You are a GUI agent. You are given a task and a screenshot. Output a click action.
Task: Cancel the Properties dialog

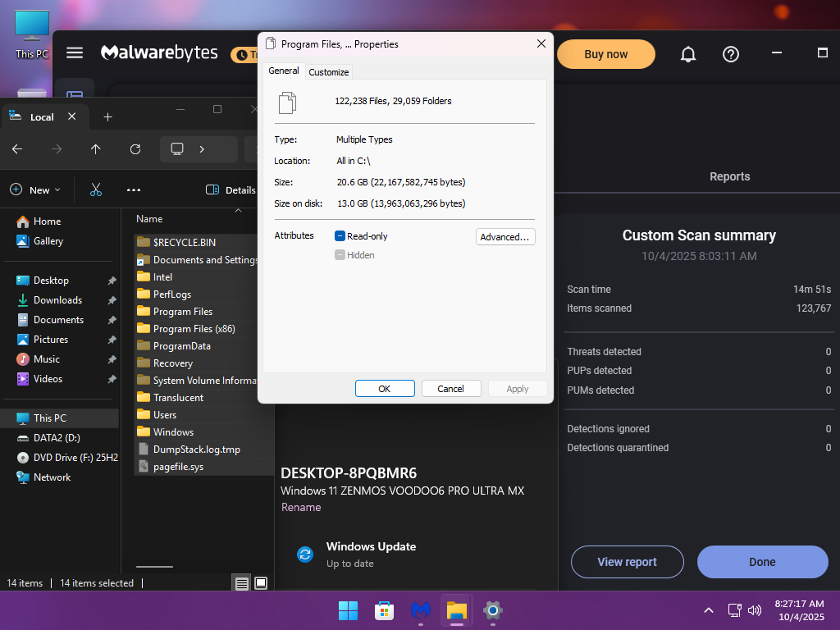450,388
